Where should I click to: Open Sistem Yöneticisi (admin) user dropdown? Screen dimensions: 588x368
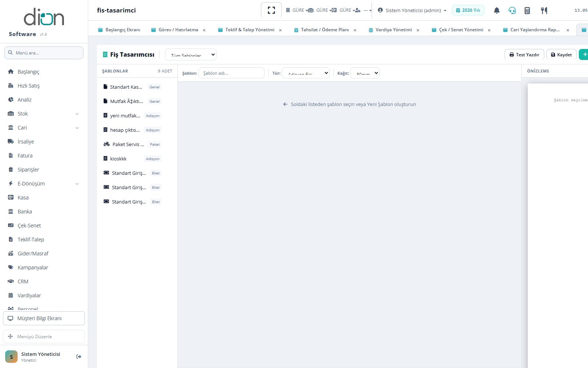pos(412,10)
